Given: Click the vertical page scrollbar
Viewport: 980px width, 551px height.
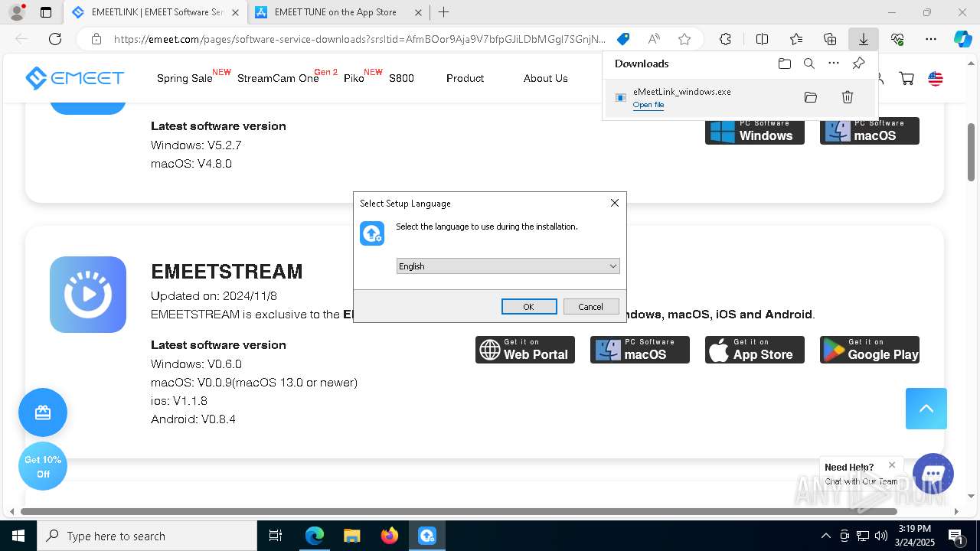Looking at the screenshot, I should click(x=971, y=152).
